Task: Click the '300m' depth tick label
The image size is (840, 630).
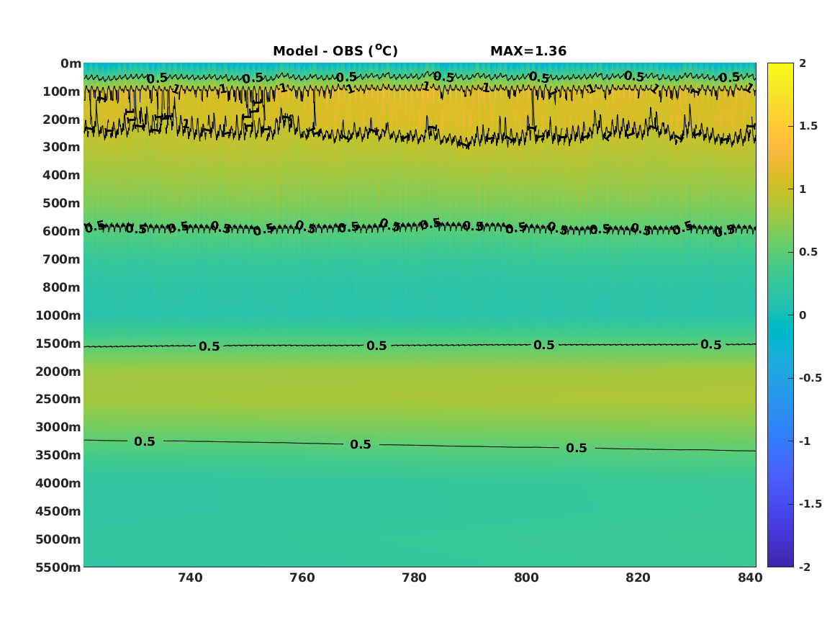Action: coord(62,148)
